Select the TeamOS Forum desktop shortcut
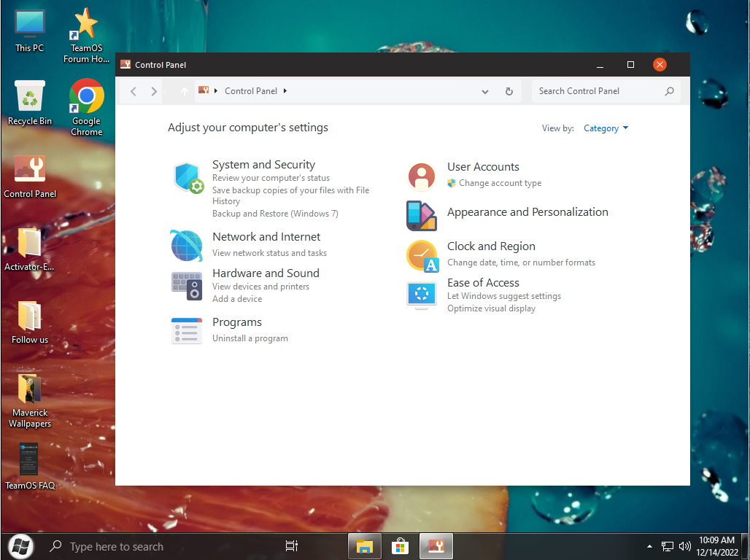This screenshot has height=560, width=750. pos(87,36)
